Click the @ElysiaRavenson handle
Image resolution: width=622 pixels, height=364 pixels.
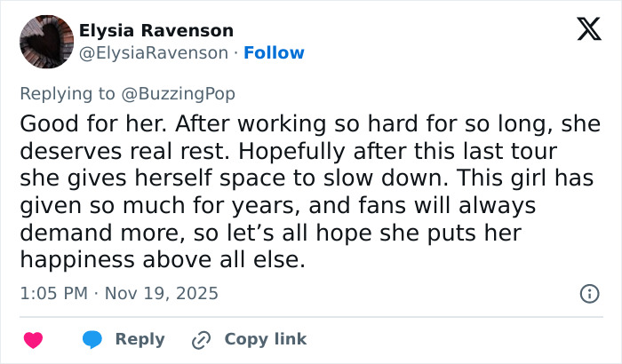pyautogui.click(x=154, y=53)
